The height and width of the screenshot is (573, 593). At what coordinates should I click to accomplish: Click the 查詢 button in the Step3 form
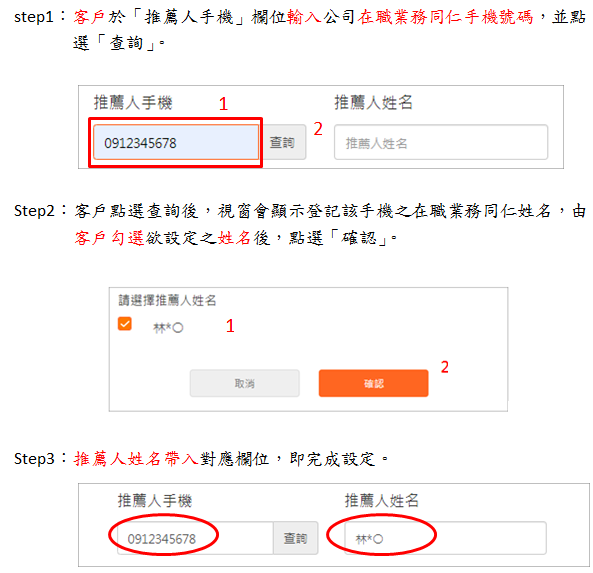pos(295,538)
